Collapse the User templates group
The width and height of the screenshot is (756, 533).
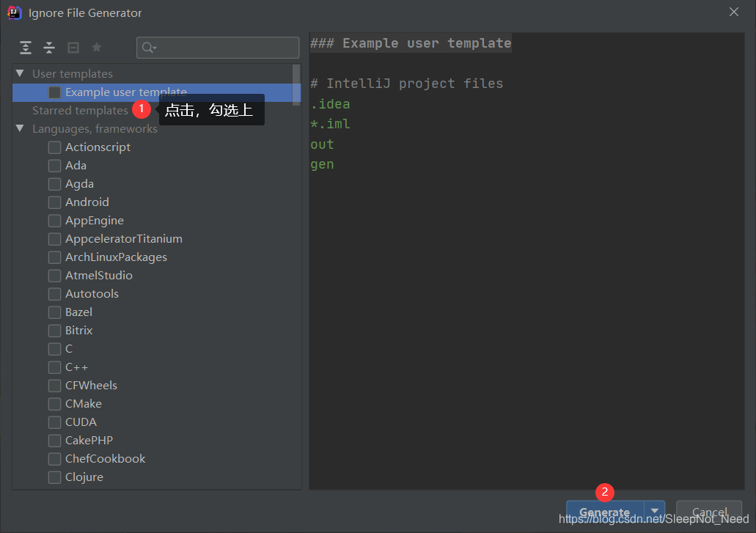pos(20,73)
